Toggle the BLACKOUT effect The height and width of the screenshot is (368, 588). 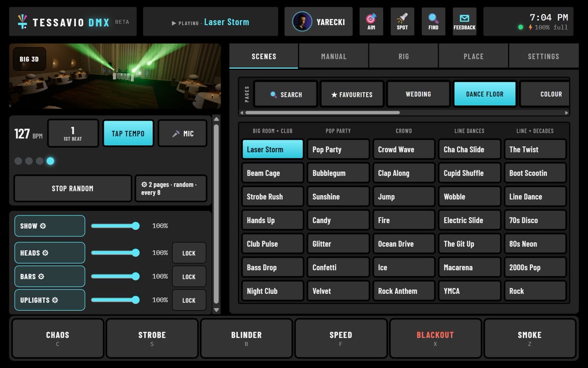435,339
